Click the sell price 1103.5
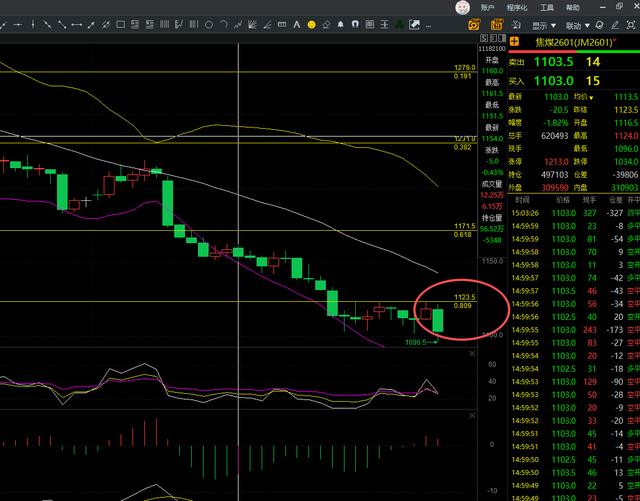 point(553,62)
